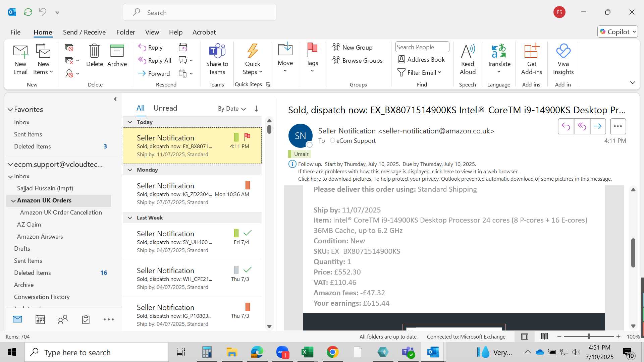Screen dimensions: 644x362
Task: Open Excel from Windows taskbar
Action: tap(307, 352)
